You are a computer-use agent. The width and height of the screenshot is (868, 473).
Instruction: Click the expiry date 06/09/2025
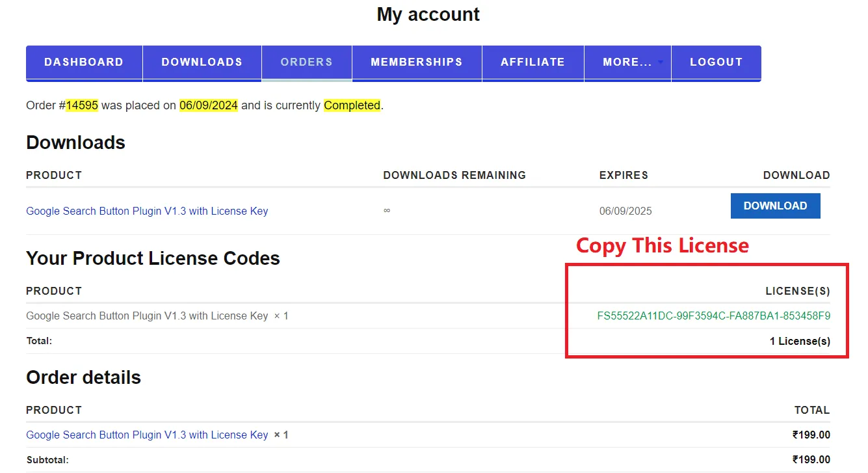[x=625, y=211]
